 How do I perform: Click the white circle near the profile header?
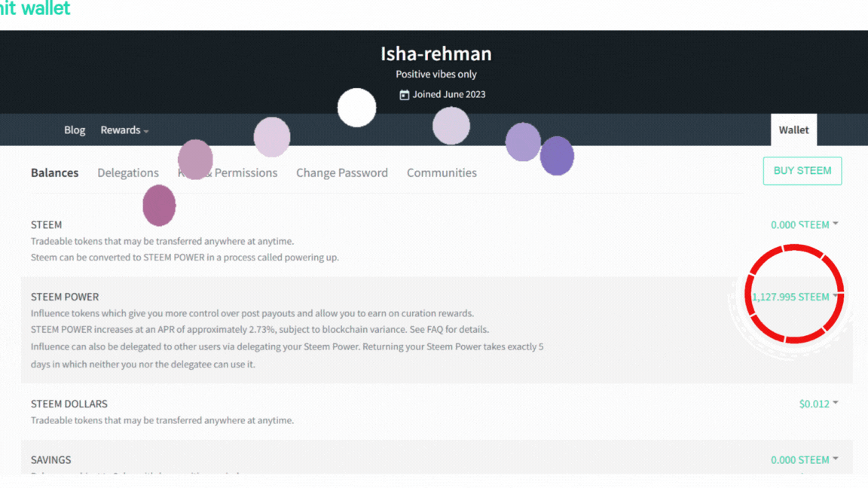(356, 108)
